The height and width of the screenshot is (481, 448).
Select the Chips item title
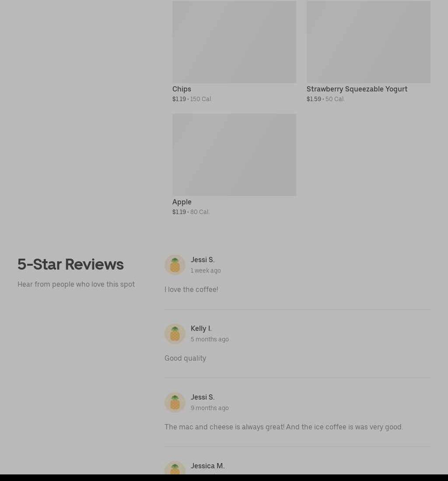(x=182, y=89)
